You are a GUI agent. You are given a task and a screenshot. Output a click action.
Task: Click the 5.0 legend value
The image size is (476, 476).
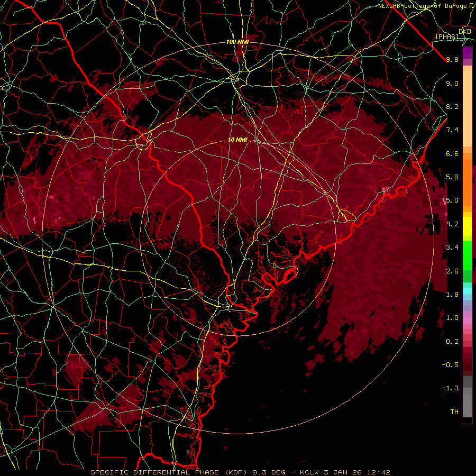452,200
